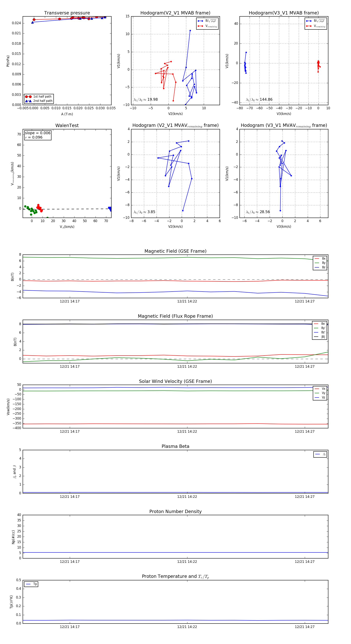The image size is (351, 644).
Task: Click "Bx'" legend entry in flux rope panel
Action: click(x=320, y=324)
